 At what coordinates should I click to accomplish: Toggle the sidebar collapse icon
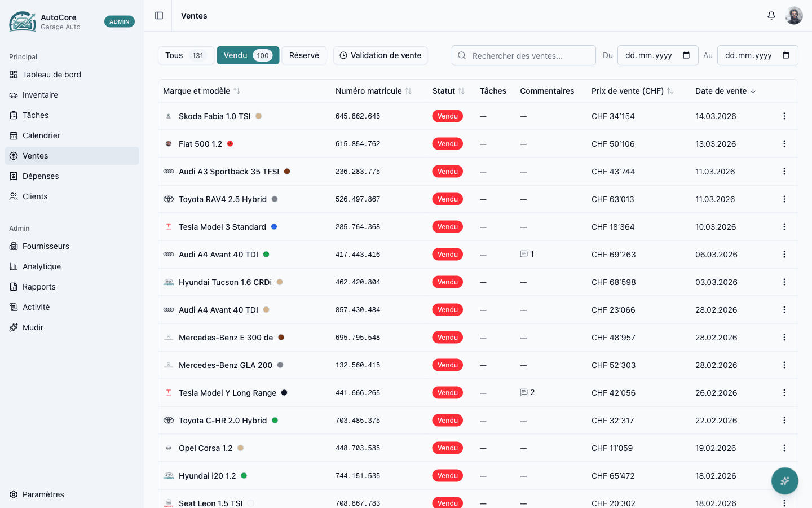click(x=159, y=16)
